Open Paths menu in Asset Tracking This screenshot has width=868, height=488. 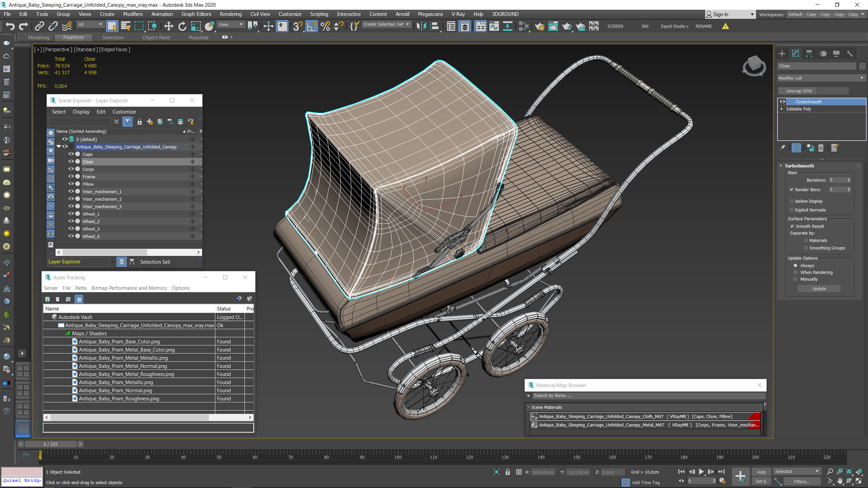[81, 288]
